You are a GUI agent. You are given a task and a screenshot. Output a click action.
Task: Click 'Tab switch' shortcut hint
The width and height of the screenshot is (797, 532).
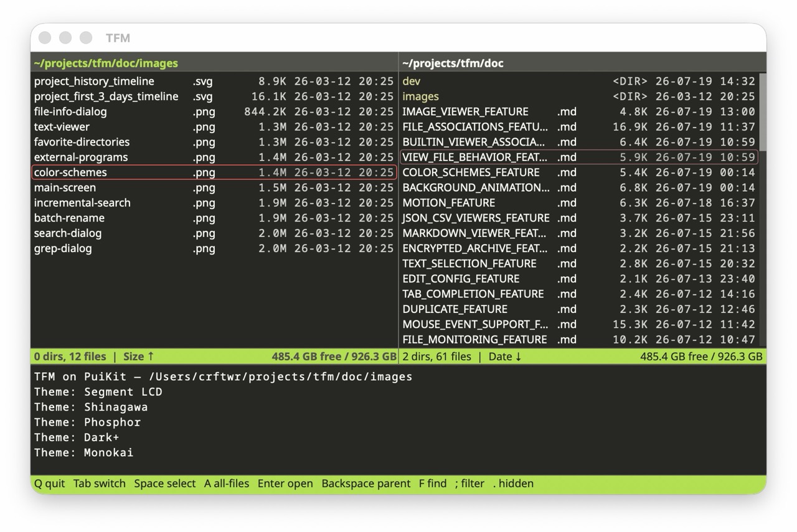tap(100, 483)
